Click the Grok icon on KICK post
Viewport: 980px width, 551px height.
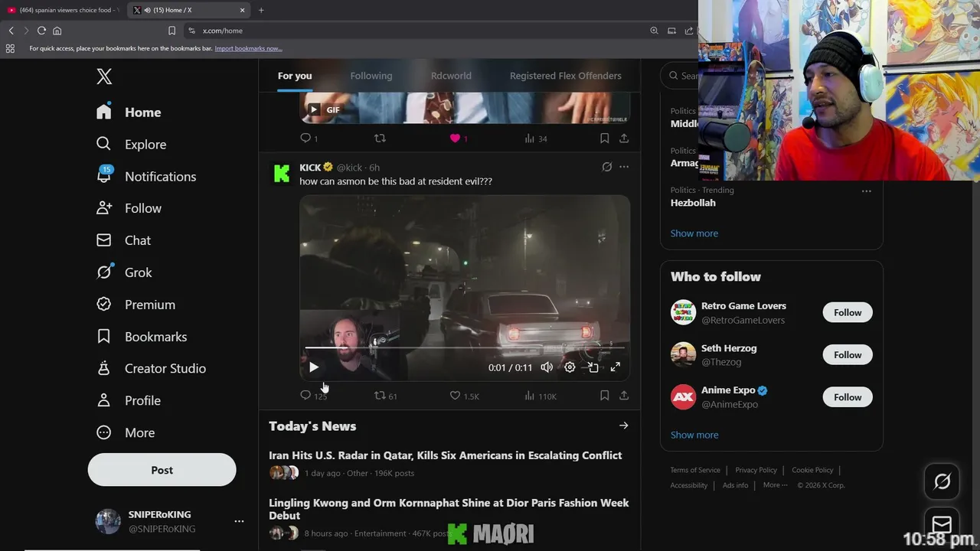click(x=606, y=167)
